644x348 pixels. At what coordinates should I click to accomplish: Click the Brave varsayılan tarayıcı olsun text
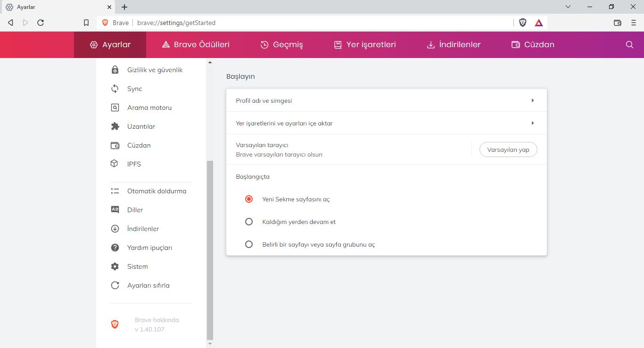pos(279,154)
